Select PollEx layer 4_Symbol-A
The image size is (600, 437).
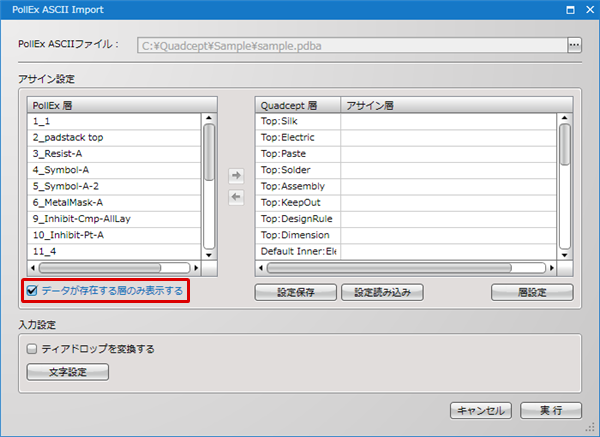tap(114, 170)
